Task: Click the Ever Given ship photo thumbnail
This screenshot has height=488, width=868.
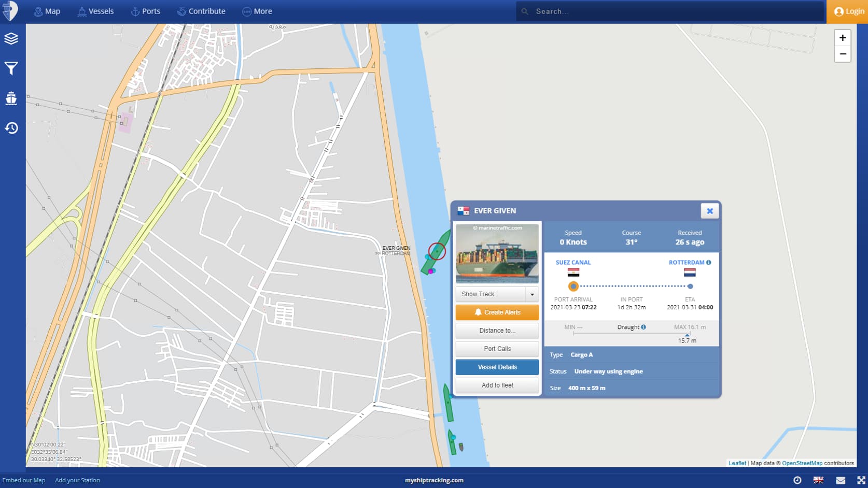Action: tap(497, 253)
